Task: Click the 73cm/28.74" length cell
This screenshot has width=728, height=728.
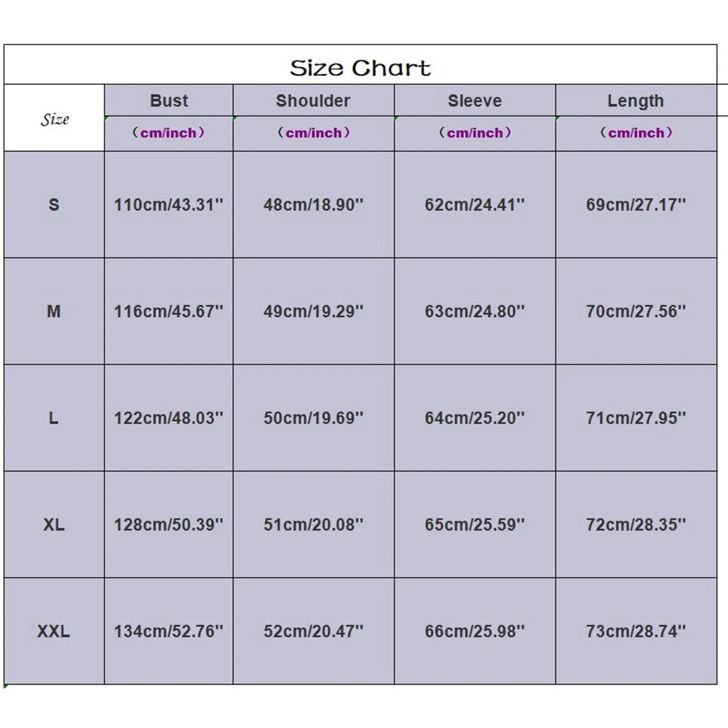Action: pyautogui.click(x=636, y=631)
